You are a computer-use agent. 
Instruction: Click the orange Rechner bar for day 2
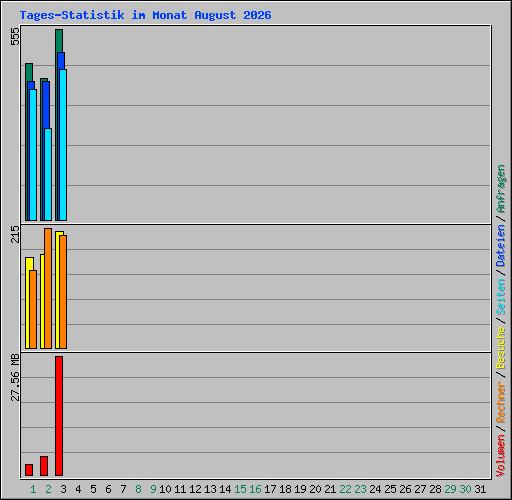[48, 289]
